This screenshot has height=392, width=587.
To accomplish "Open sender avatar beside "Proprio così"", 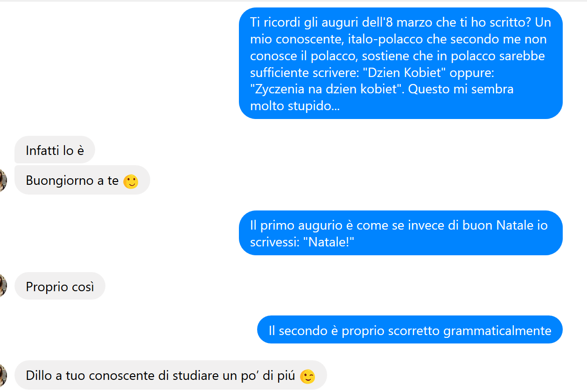I will [x=2, y=286].
